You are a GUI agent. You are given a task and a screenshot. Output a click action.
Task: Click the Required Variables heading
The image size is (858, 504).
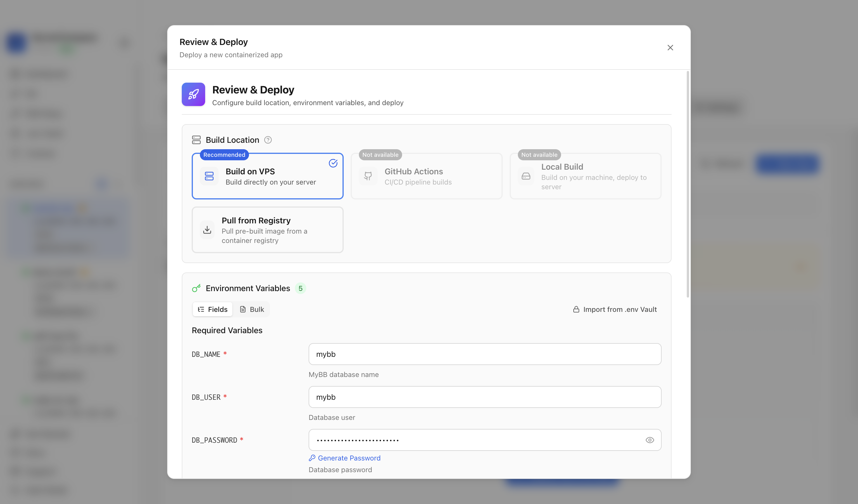coord(227,331)
